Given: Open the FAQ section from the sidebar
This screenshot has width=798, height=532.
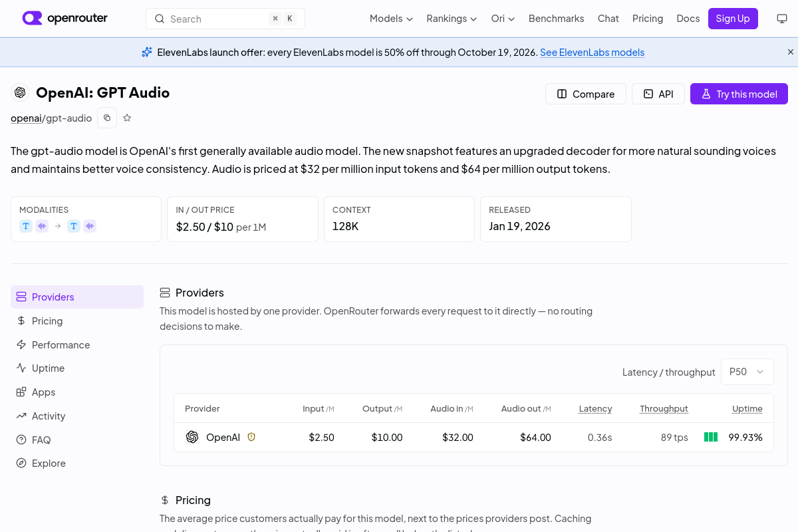Looking at the screenshot, I should [x=77, y=440].
